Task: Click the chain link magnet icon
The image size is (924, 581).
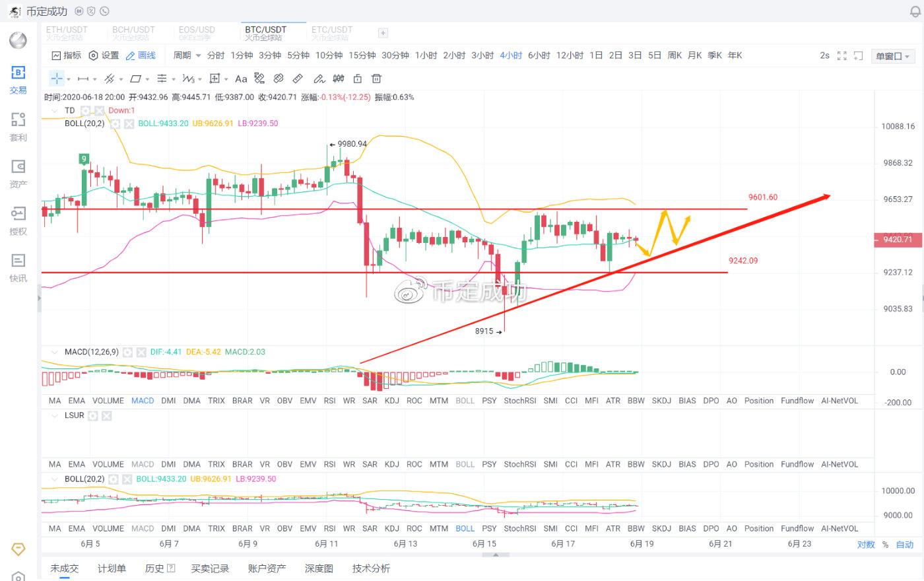Action: tap(279, 79)
